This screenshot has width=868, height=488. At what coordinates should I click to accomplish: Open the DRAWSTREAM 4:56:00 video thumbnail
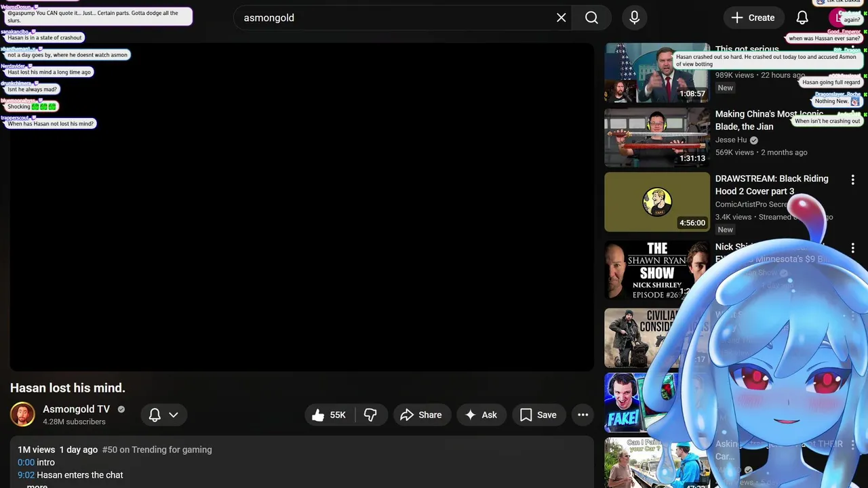(x=657, y=202)
